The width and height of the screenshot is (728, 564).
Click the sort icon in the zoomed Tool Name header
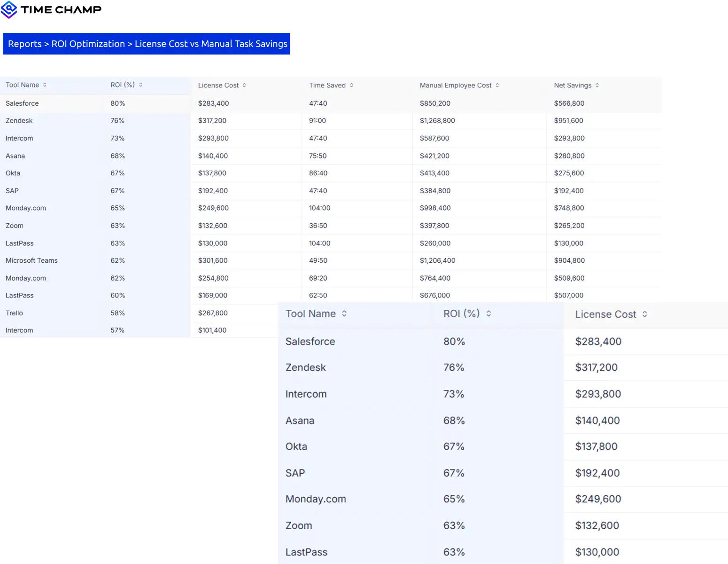[345, 313]
